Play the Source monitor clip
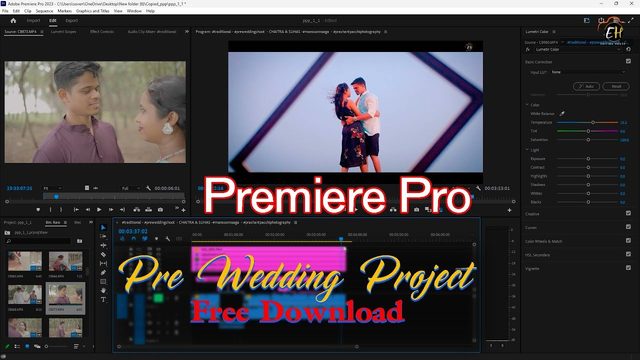Screen dimensions: 640x360 (x=99, y=209)
